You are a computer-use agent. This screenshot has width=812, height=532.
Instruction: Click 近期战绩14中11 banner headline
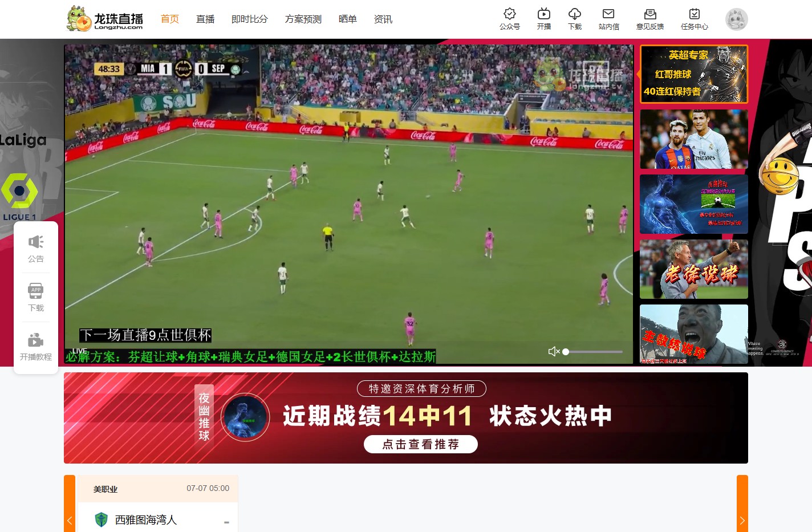coord(377,416)
